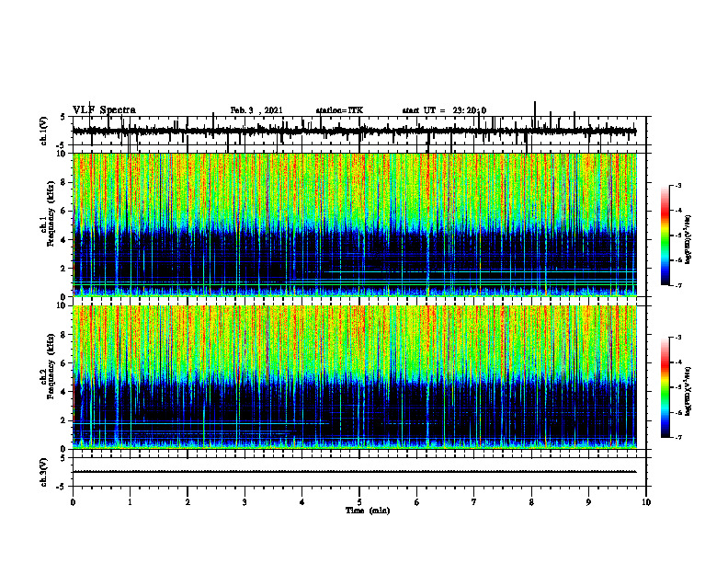Click the "8" kHz tick on ch.2 spectrogram
Screen dimensions: 728x563
[64, 335]
